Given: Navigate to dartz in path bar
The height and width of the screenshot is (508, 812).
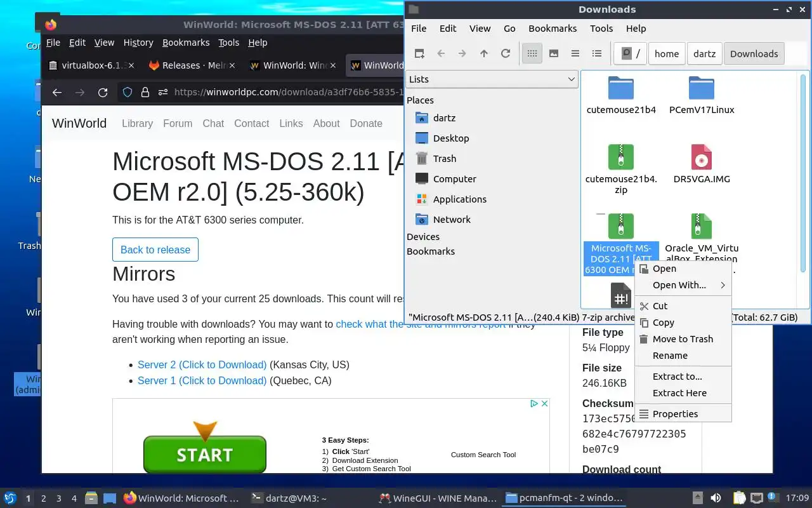Looking at the screenshot, I should click(705, 53).
